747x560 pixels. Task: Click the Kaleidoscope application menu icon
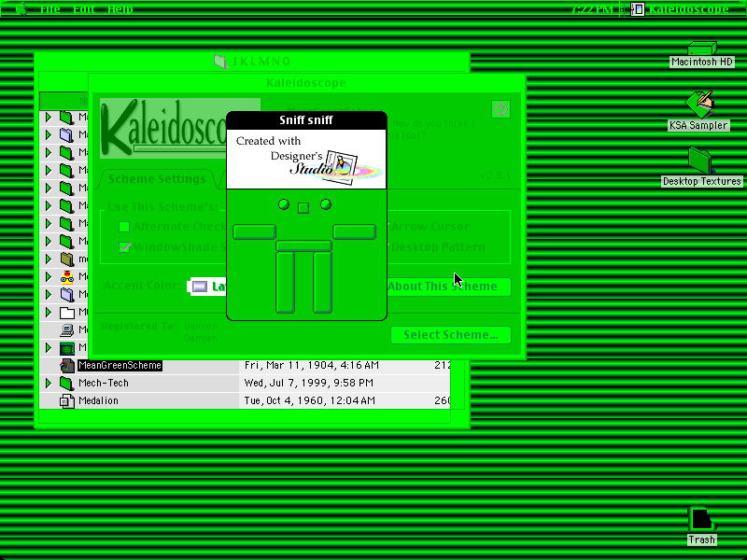tap(638, 9)
